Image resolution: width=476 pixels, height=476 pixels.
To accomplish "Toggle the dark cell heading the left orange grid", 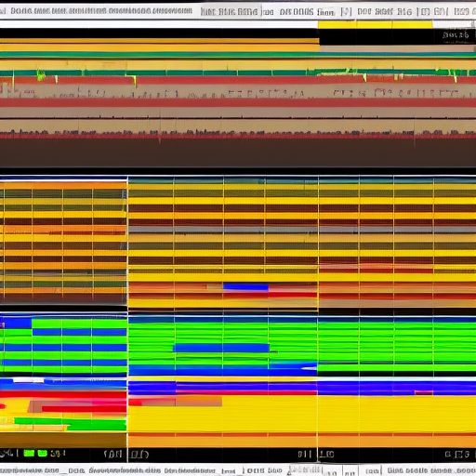I will (x=18, y=194).
